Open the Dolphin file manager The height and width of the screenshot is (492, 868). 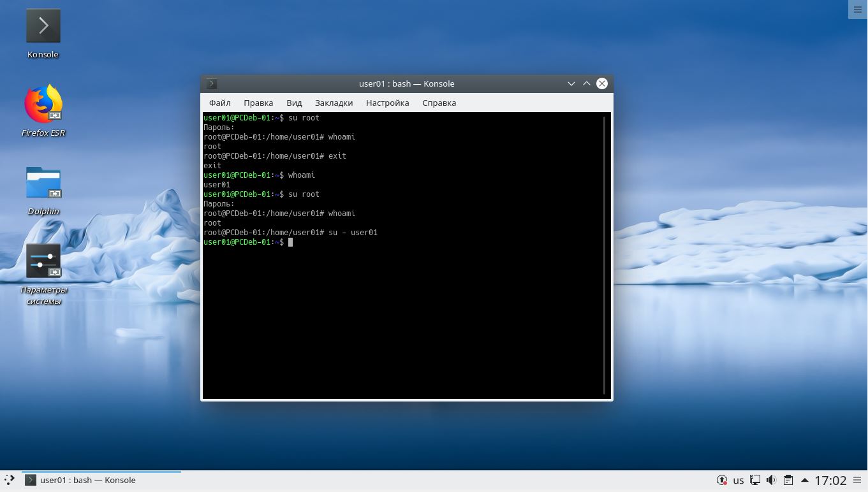click(43, 185)
